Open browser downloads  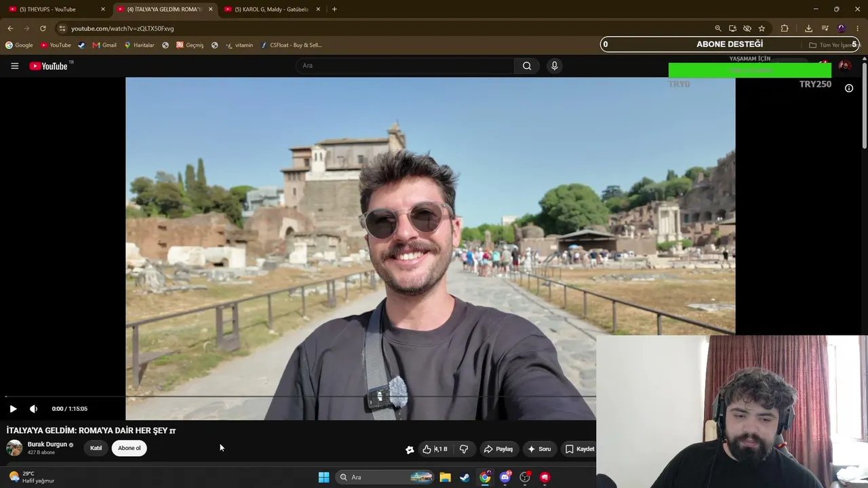click(808, 28)
